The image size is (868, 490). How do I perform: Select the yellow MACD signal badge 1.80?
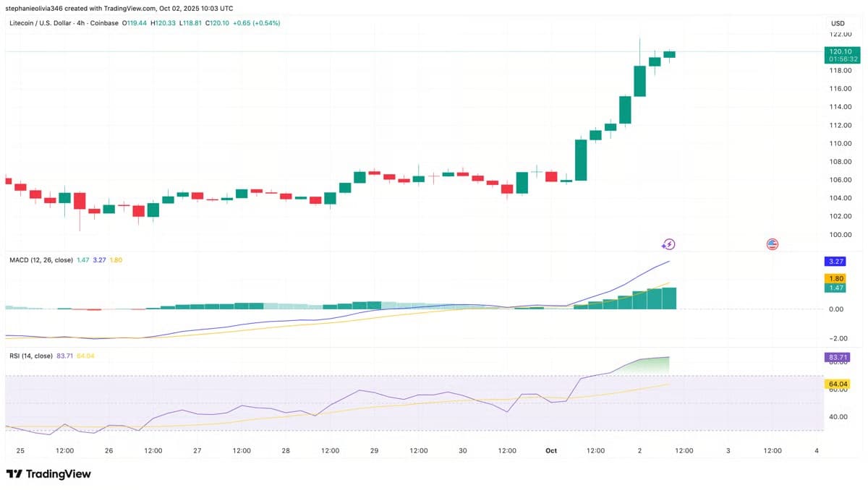pyautogui.click(x=834, y=278)
